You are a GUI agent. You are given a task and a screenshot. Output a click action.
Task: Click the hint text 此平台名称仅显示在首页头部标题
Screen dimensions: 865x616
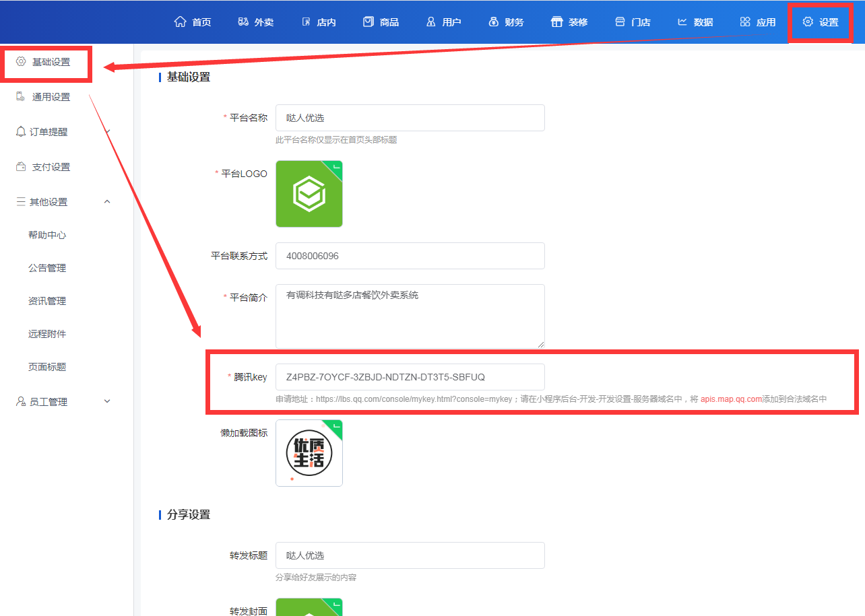(x=336, y=140)
